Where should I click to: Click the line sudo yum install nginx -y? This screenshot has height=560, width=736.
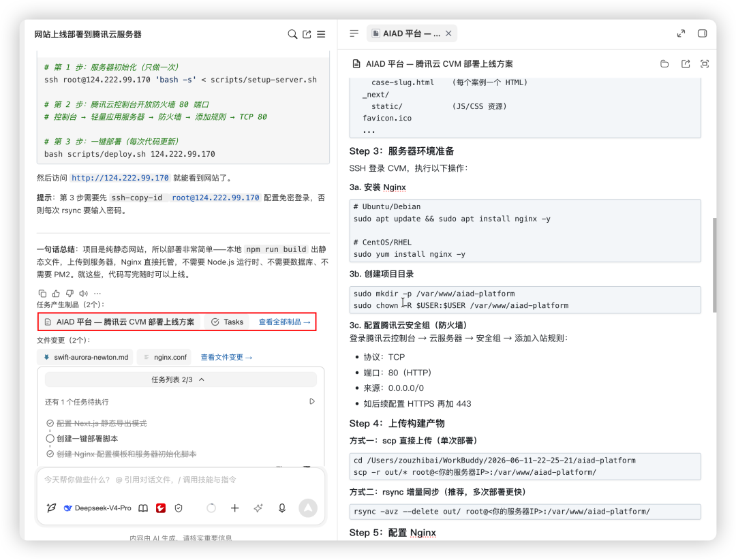click(410, 254)
